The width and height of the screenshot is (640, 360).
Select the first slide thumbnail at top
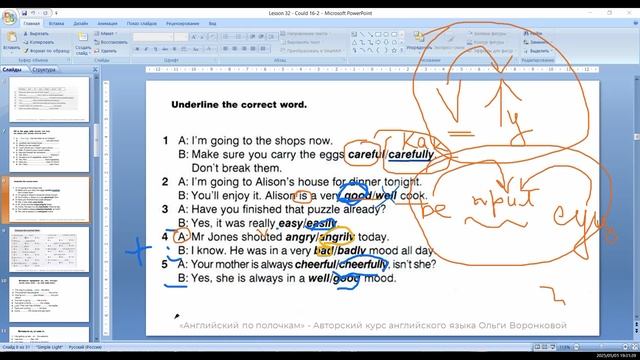click(49, 99)
